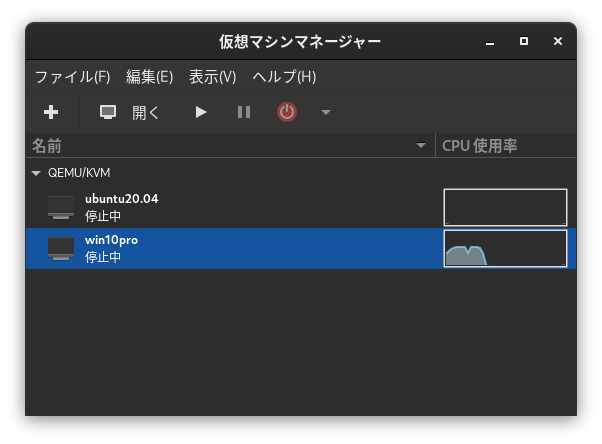This screenshot has height=444, width=602.
Task: Expand the shutdown options dropdown arrow
Action: pos(326,113)
